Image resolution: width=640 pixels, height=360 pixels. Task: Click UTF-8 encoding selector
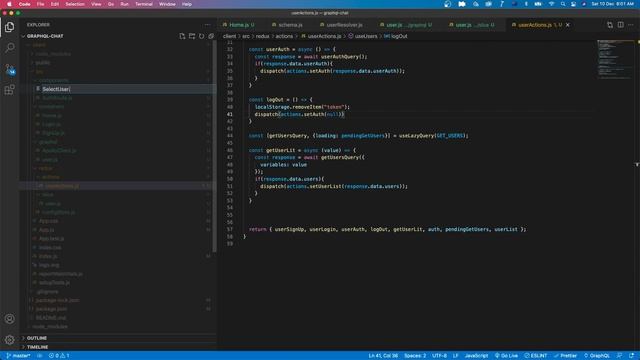[x=439, y=356]
